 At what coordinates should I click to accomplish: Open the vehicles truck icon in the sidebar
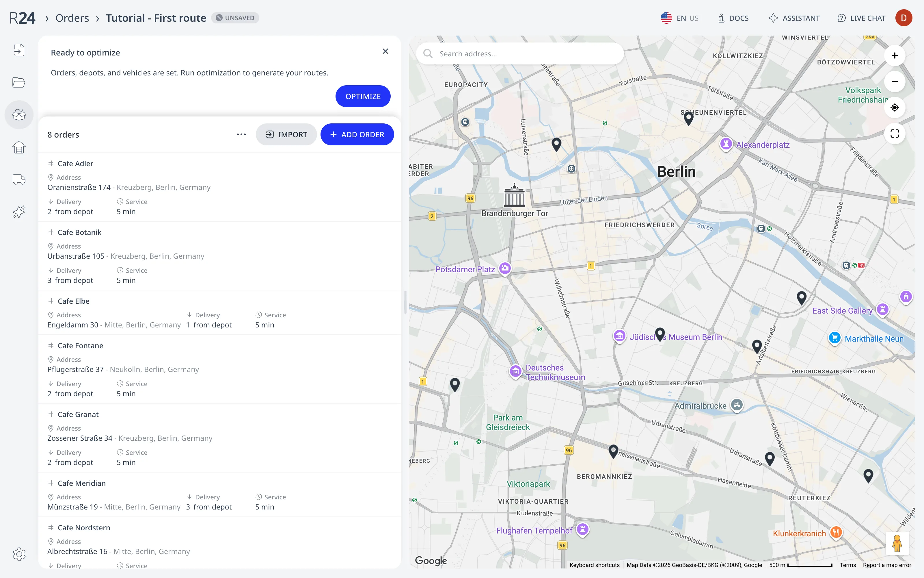(19, 179)
